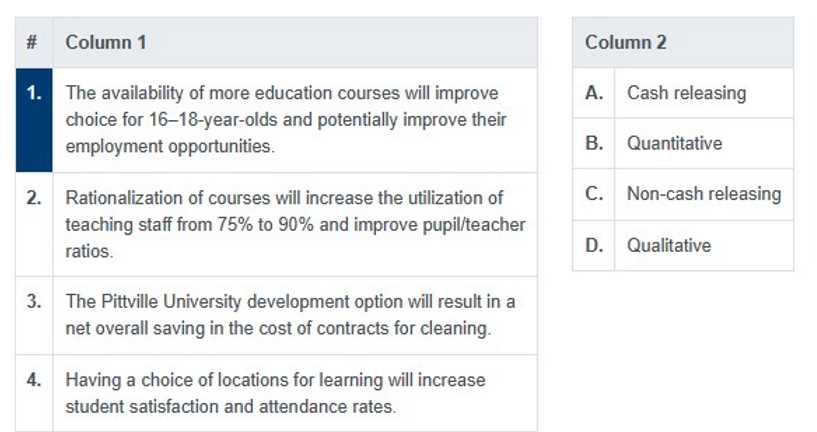Viewport: 817px width, 432px height.
Task: Click the 'Column 2' header
Action: (626, 42)
